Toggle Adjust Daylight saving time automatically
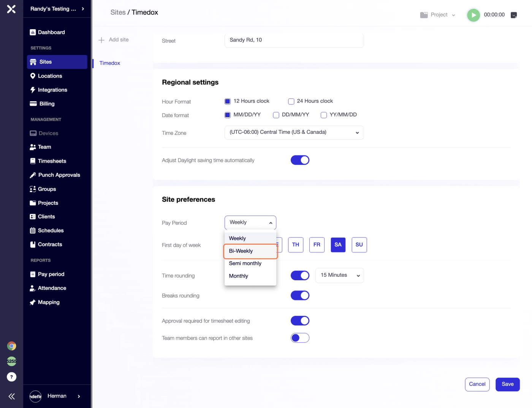This screenshot has width=532, height=408. [300, 160]
